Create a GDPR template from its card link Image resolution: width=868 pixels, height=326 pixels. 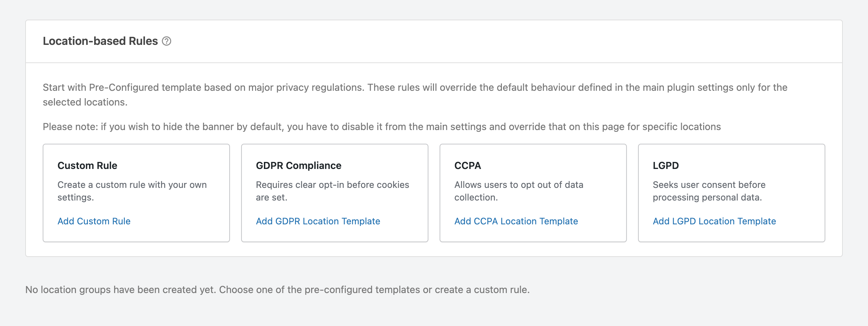tap(318, 221)
